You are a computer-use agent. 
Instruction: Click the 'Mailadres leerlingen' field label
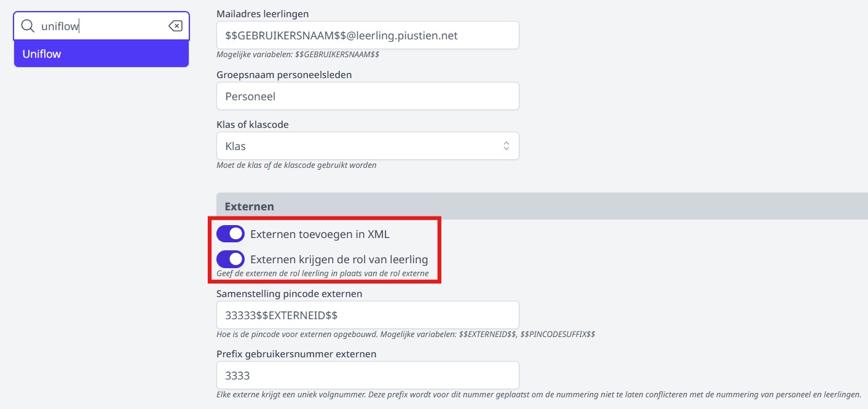click(x=262, y=14)
